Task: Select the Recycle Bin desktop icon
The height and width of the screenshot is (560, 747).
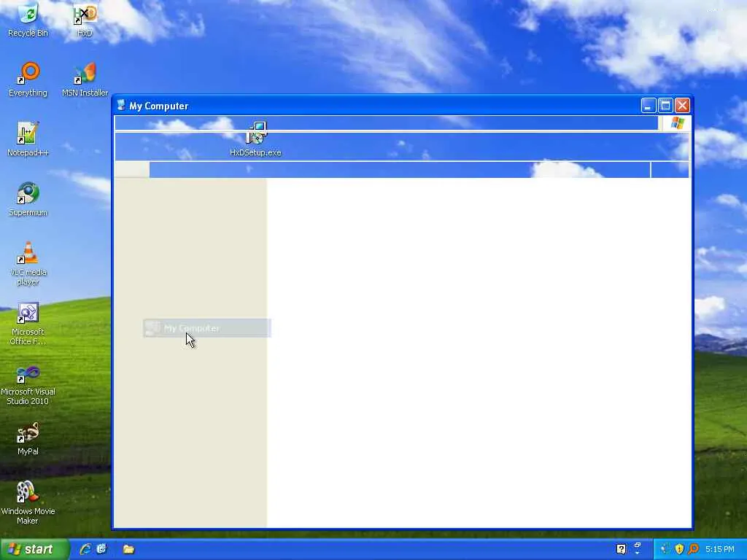Action: (28, 20)
